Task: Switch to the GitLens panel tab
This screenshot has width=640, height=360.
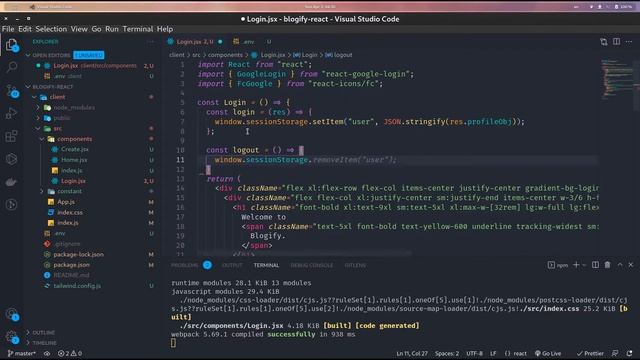Action: click(355, 265)
